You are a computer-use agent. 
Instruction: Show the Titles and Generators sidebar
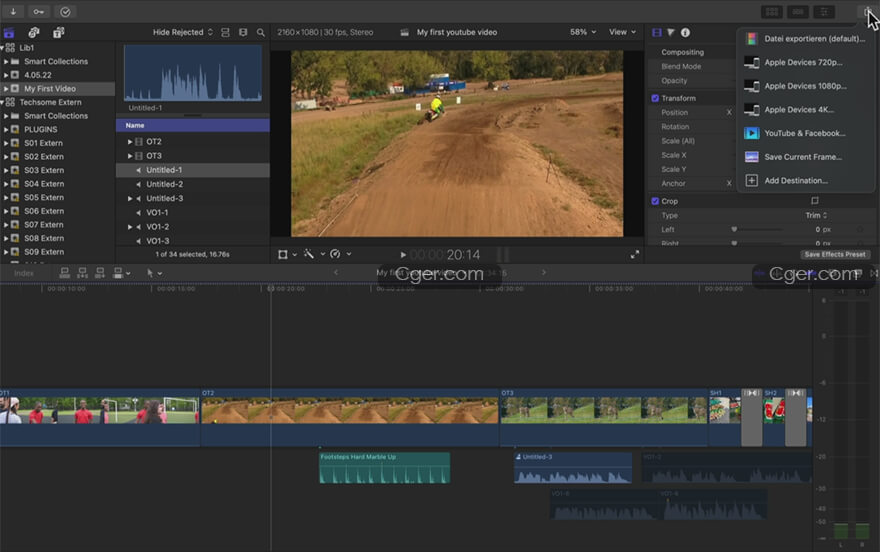tap(58, 32)
